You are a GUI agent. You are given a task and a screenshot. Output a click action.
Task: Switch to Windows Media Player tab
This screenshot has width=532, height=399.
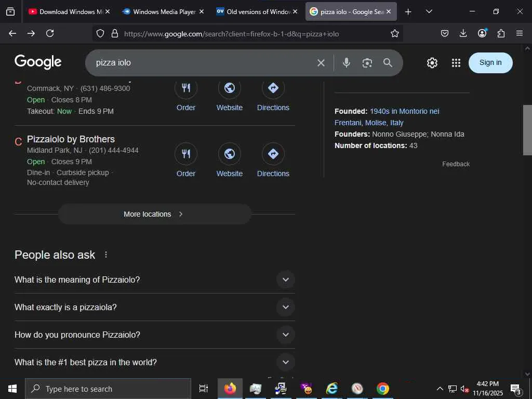click(160, 11)
